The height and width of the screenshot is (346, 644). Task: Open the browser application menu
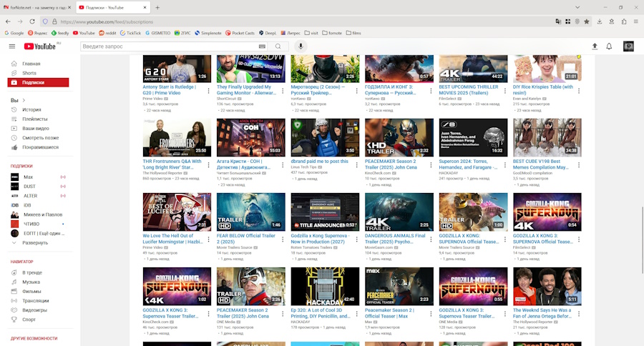pyautogui.click(x=636, y=21)
